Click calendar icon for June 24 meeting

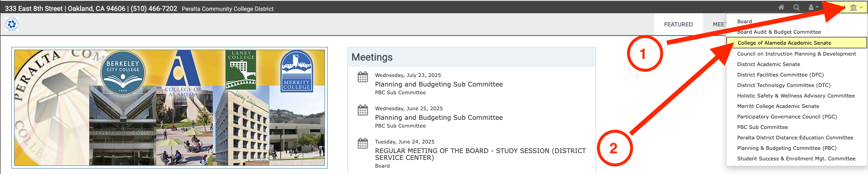[x=363, y=143]
